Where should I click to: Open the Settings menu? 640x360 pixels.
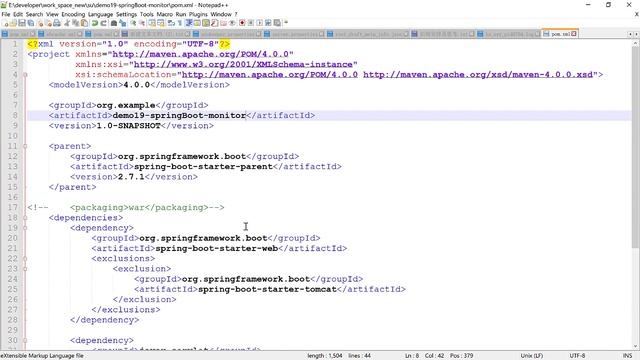point(127,14)
